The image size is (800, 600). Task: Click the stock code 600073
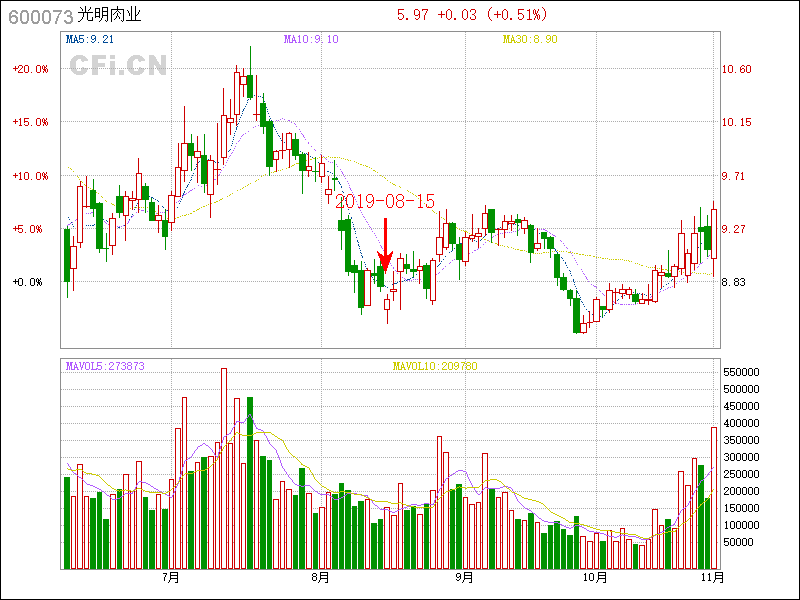pyautogui.click(x=41, y=16)
